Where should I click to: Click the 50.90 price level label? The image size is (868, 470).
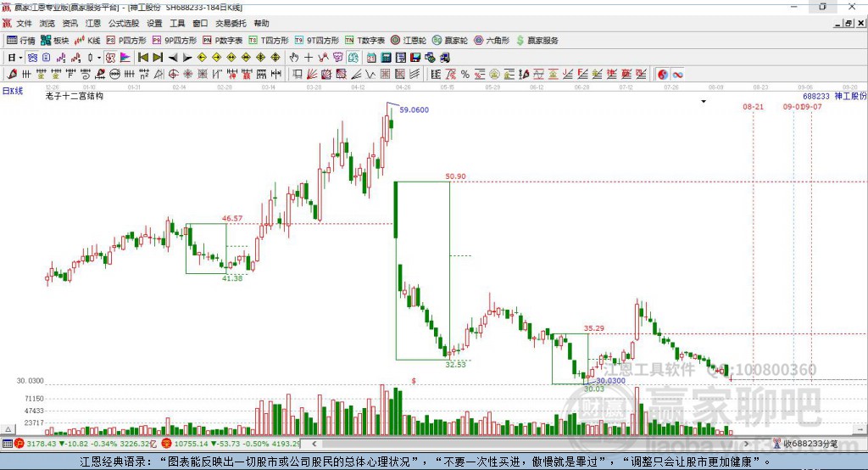tap(455, 176)
